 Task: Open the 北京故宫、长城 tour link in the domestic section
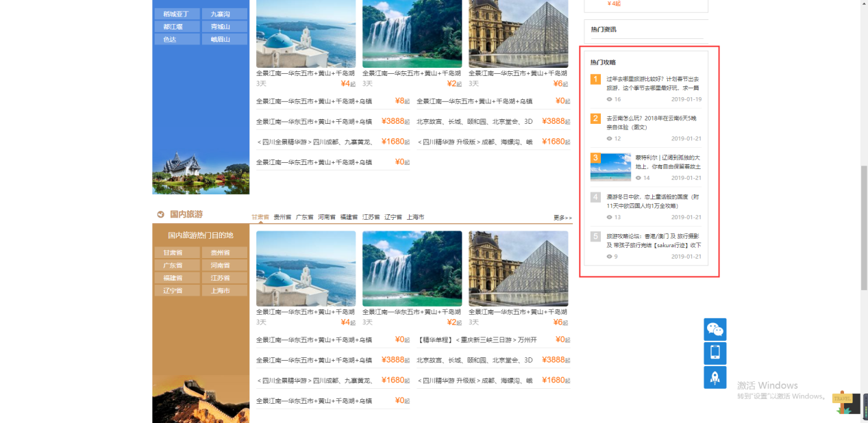coord(474,360)
